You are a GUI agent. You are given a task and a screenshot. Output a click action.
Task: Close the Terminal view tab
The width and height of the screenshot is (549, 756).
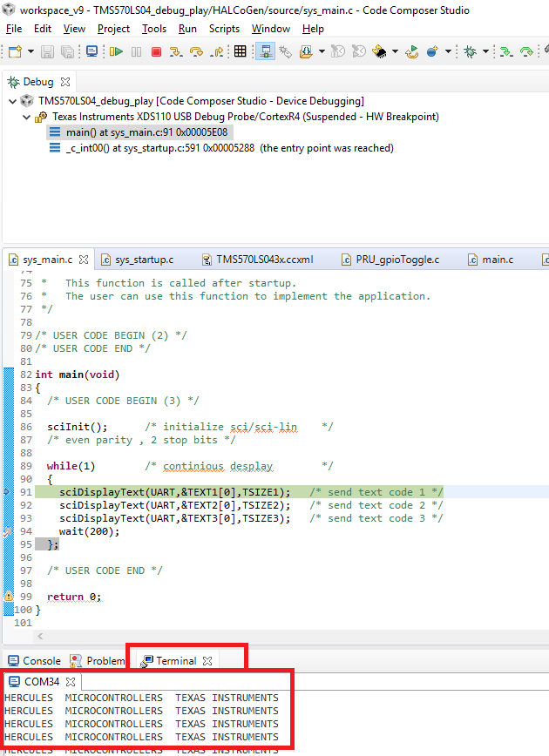207,661
